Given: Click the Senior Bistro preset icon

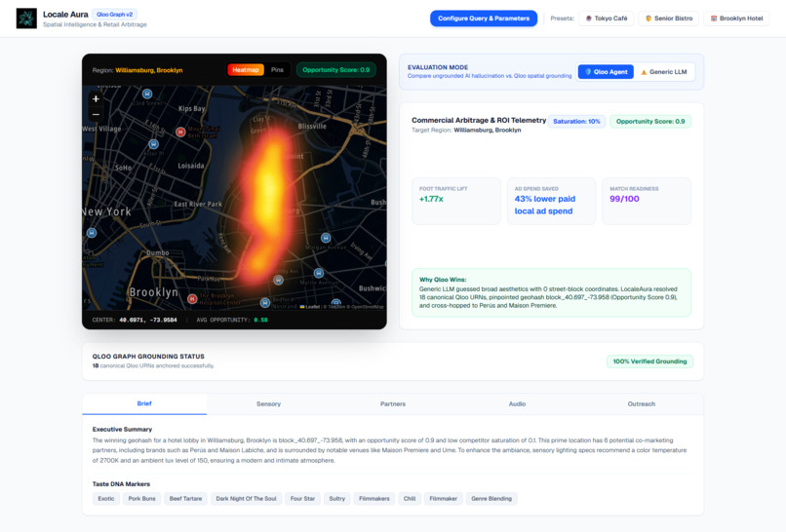Looking at the screenshot, I should [x=648, y=19].
